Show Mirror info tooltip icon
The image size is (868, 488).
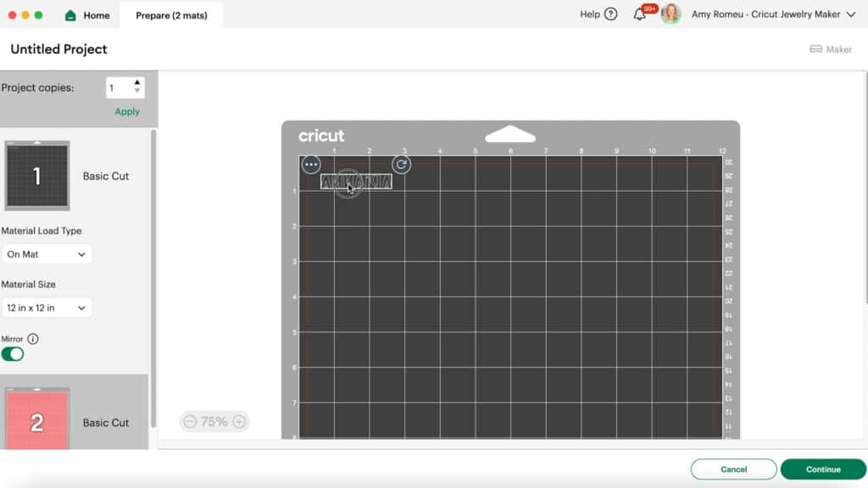coord(33,339)
